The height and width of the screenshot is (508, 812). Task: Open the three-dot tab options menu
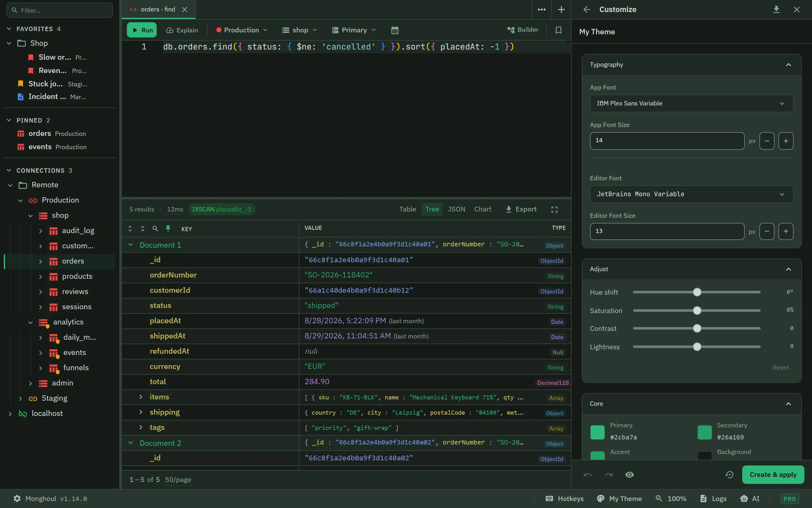(541, 10)
